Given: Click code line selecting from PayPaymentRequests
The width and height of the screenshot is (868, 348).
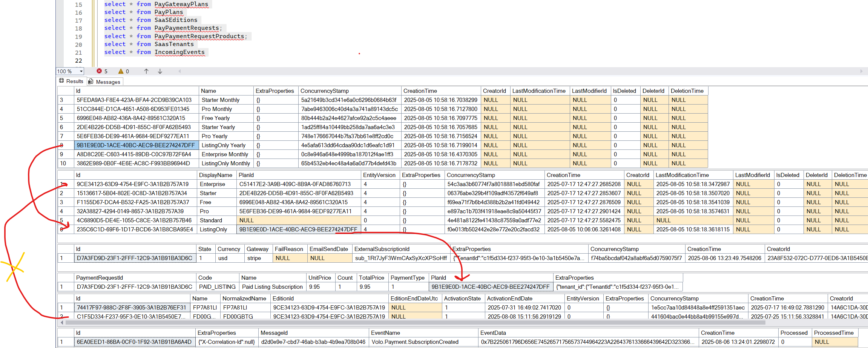Looking at the screenshot, I should tap(163, 28).
